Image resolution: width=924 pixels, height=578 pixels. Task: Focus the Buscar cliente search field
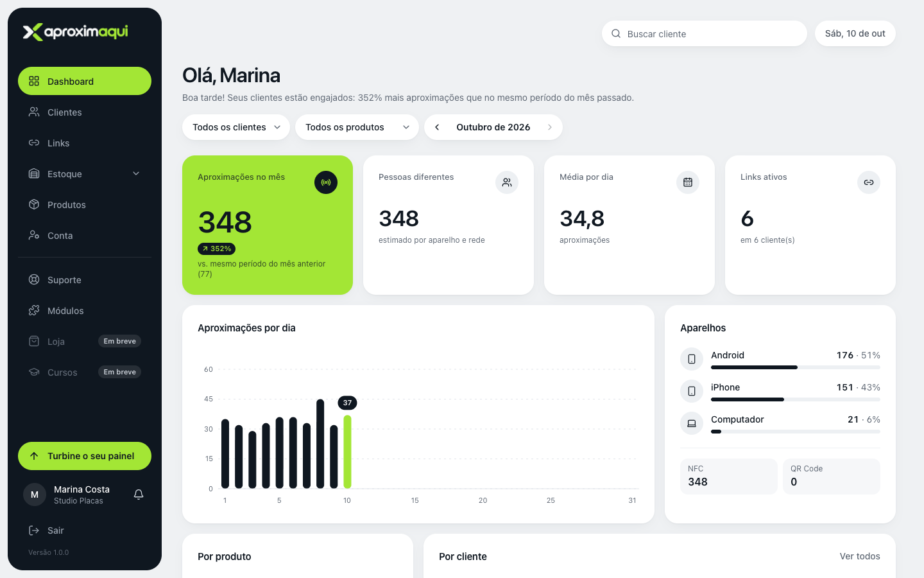[x=705, y=33]
